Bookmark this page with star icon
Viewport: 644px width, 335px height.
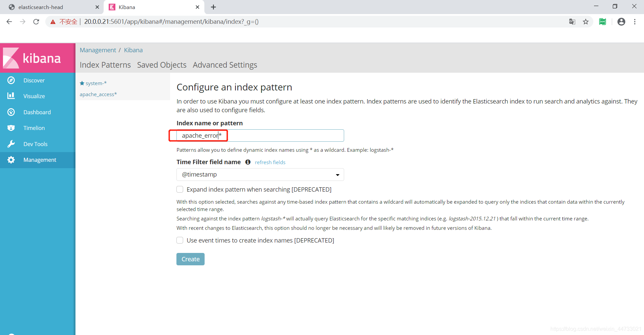[586, 22]
